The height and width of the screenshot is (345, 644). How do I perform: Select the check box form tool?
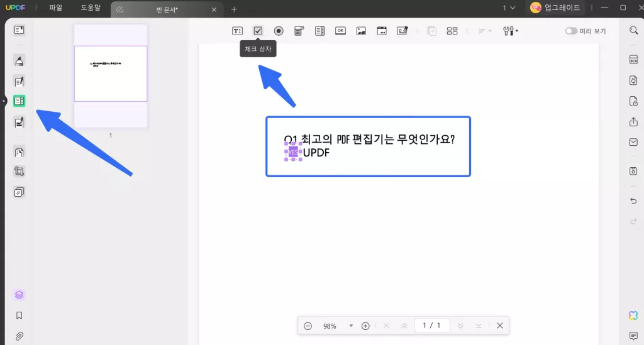pos(258,31)
